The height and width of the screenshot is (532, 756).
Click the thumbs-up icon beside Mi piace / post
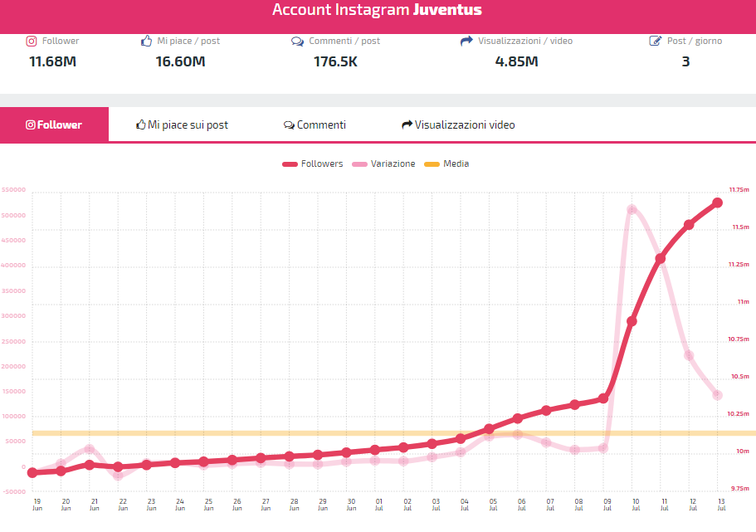(147, 41)
